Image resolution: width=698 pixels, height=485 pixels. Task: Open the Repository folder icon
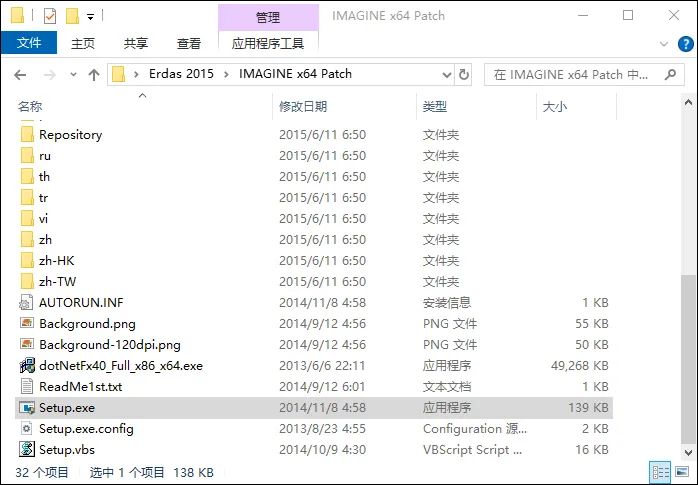coord(27,134)
